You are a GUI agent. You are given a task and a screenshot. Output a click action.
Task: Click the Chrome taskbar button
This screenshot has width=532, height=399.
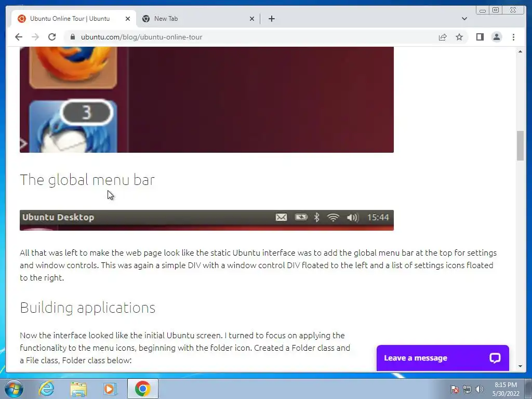click(142, 389)
